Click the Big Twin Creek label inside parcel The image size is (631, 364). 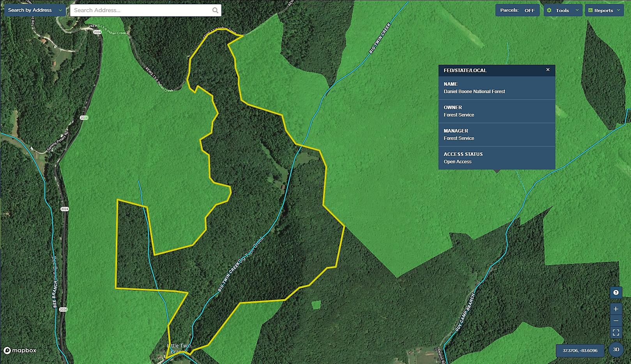(x=229, y=277)
